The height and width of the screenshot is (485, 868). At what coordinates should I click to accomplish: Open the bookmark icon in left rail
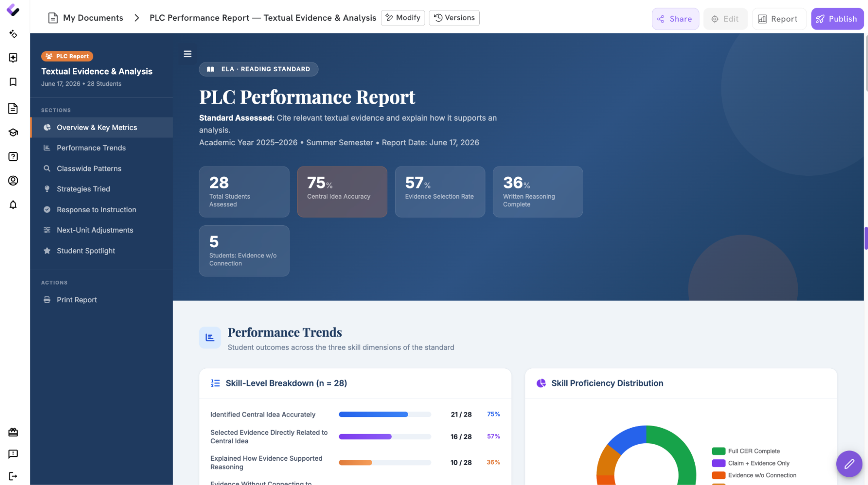(x=13, y=82)
